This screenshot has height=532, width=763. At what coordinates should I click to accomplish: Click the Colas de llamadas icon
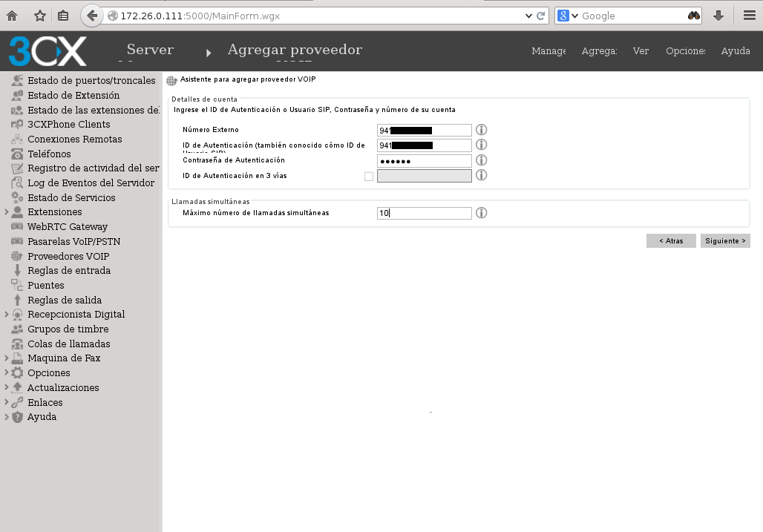[18, 344]
